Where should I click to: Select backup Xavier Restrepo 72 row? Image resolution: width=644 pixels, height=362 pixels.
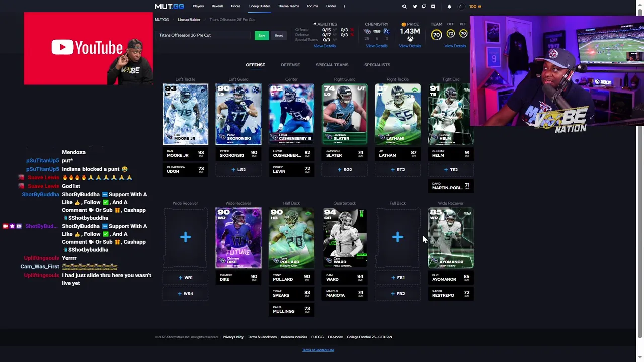451,294
